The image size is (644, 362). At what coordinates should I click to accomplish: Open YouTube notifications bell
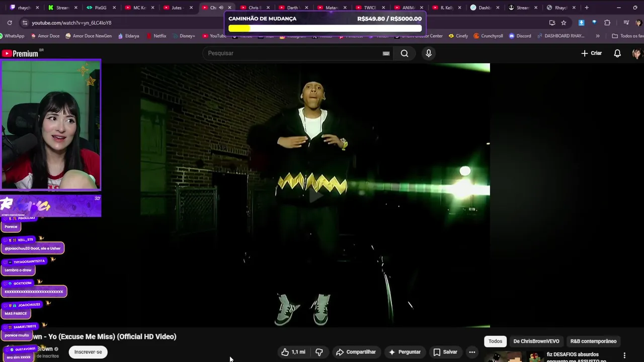tap(617, 53)
